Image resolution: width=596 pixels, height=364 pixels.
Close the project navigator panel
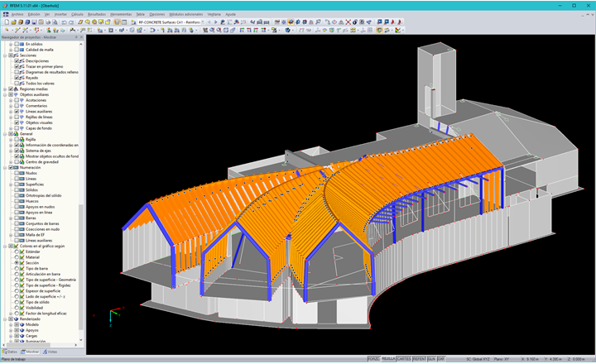pos(81,37)
